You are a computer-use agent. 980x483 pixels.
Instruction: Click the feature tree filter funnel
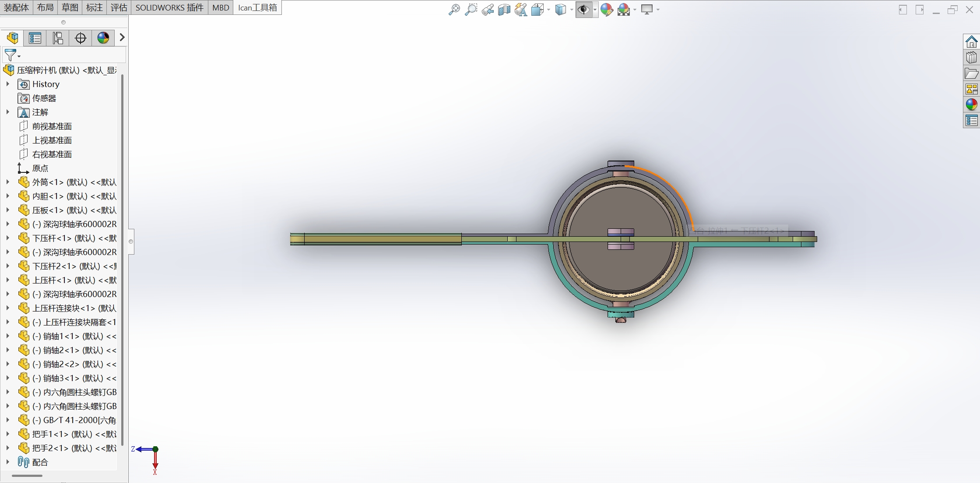(10, 55)
